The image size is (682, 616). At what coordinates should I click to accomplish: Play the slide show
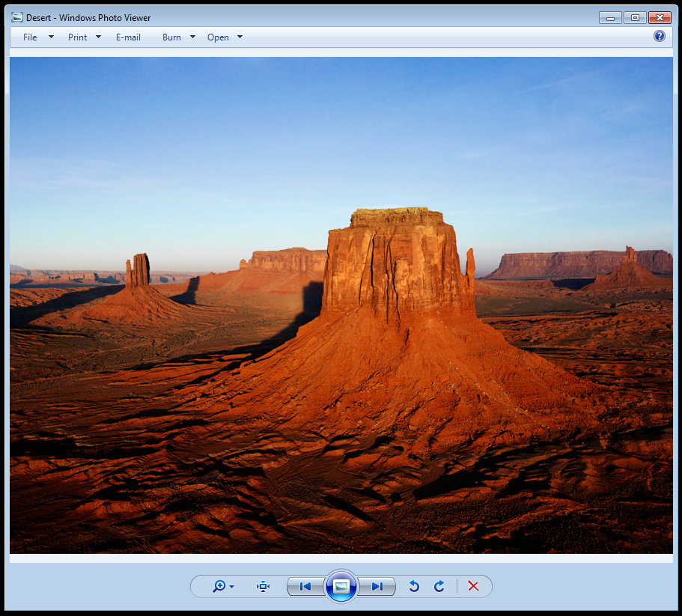tap(341, 587)
